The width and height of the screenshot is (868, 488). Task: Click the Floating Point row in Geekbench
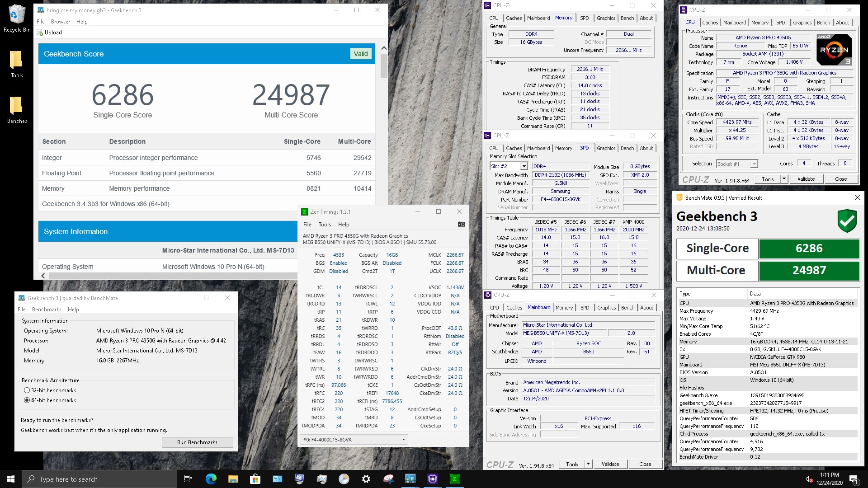tap(207, 173)
